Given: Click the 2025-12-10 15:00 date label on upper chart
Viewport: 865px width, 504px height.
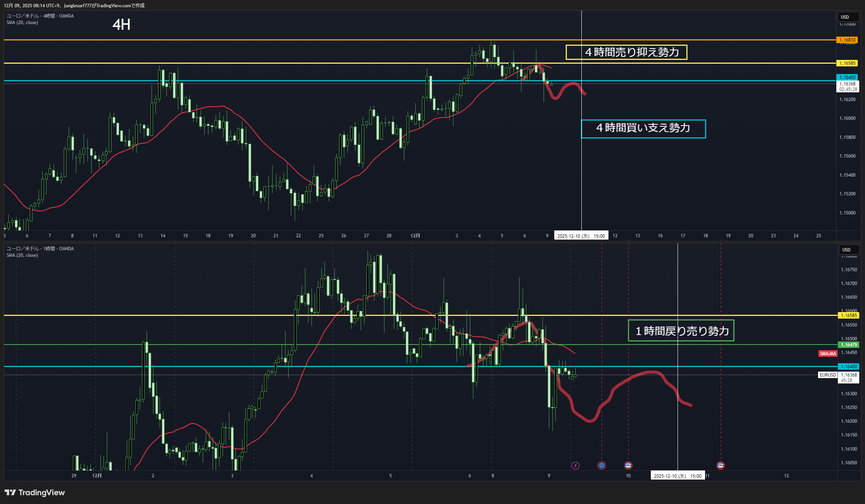Looking at the screenshot, I should coord(581,236).
